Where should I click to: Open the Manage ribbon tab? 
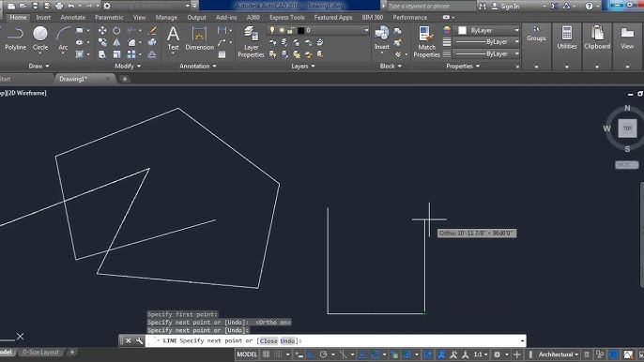coord(166,17)
